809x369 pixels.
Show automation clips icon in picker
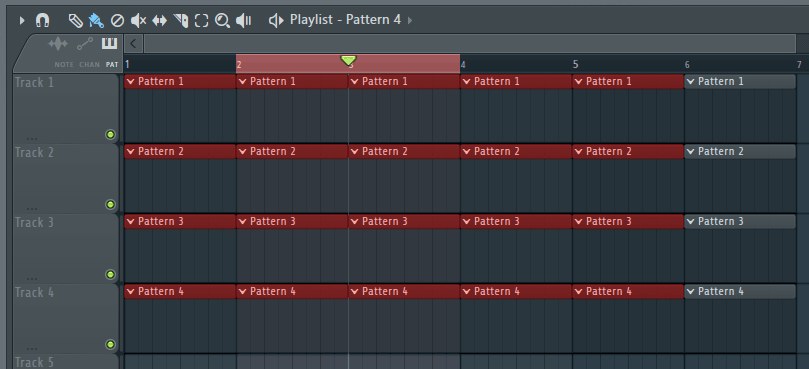pos(85,44)
